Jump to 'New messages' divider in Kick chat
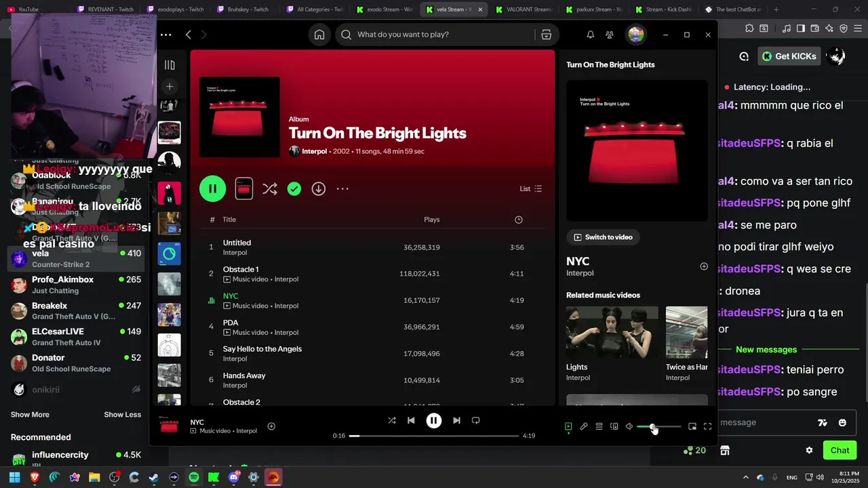Viewport: 868px width, 488px height. (x=766, y=350)
